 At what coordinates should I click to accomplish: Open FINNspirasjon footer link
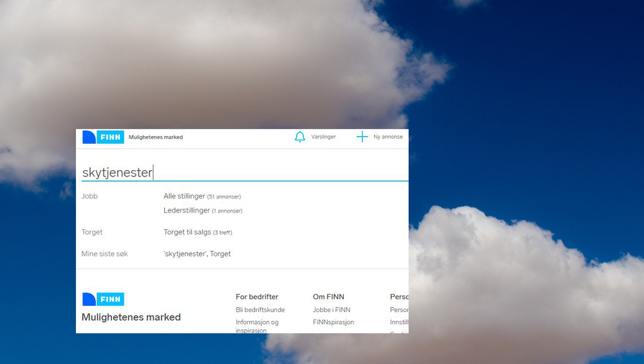[x=333, y=322]
